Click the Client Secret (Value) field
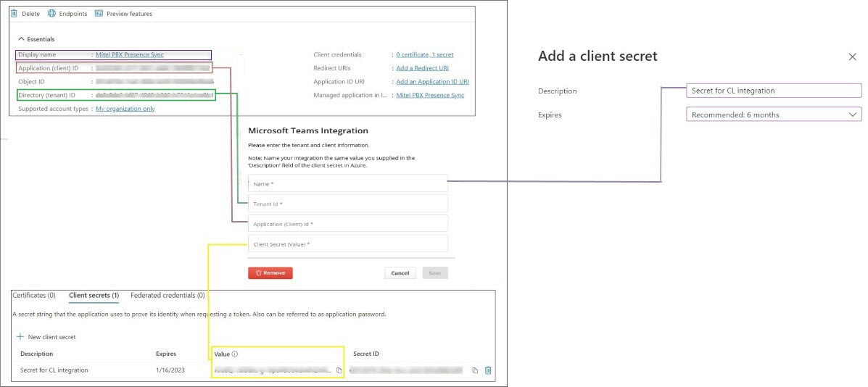 tap(347, 244)
